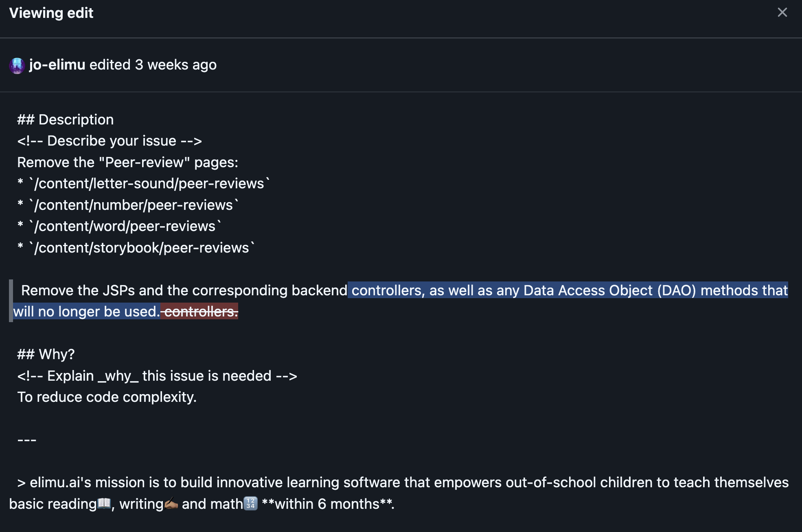Close the Viewing edit dialog

[x=782, y=13]
